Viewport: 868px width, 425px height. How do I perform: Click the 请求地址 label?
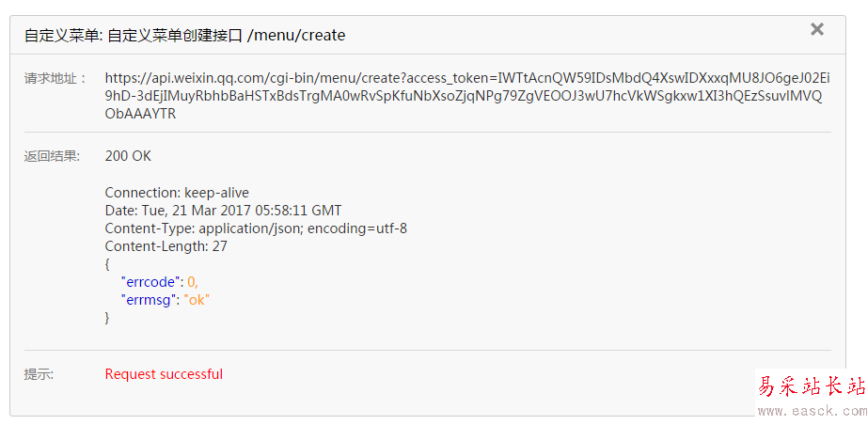tap(55, 78)
